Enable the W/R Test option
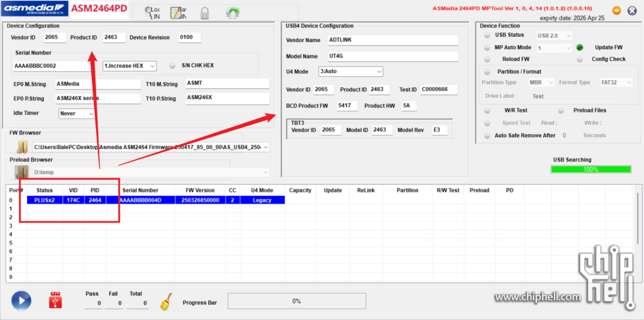This screenshot has width=644, height=320. pyautogui.click(x=487, y=110)
